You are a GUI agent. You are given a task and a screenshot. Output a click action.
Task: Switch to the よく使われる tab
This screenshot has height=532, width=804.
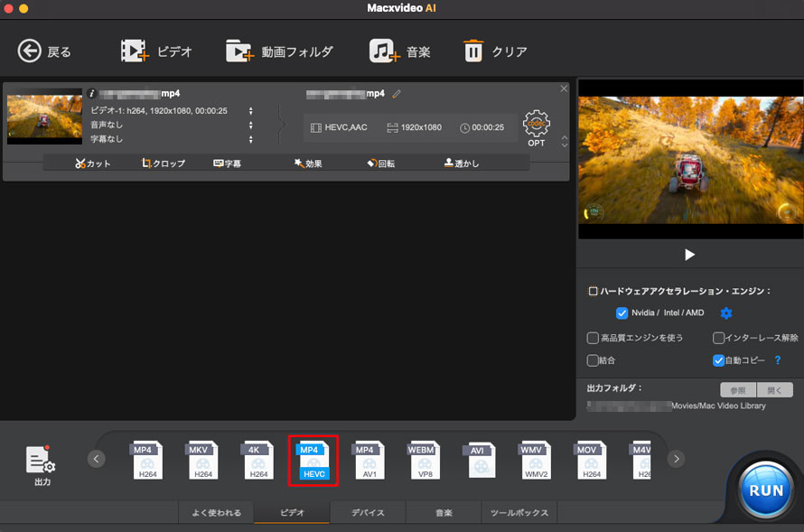click(216, 512)
